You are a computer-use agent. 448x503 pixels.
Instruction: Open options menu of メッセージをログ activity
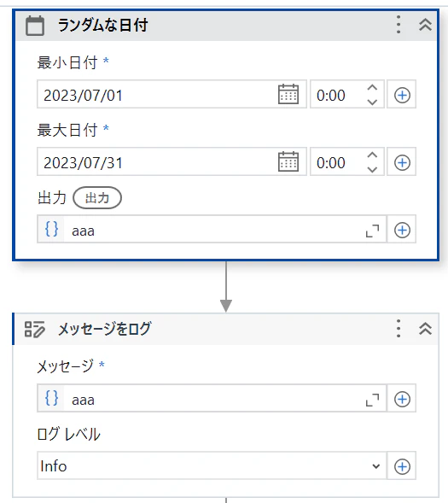click(399, 329)
